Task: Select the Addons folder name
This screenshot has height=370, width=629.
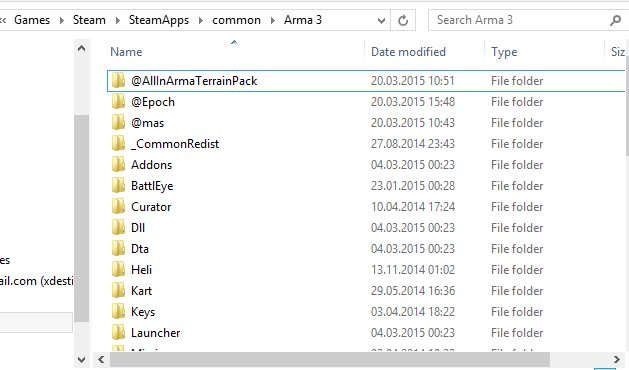Action: 152,165
